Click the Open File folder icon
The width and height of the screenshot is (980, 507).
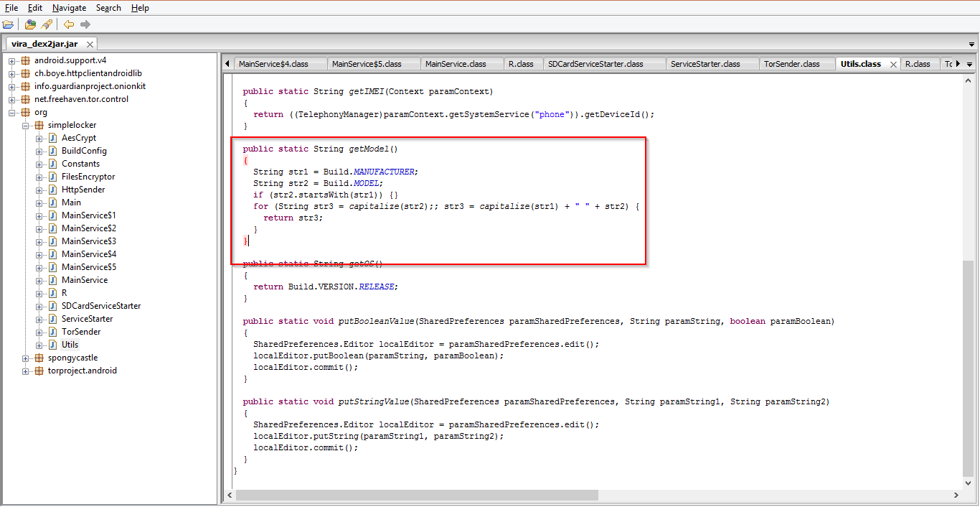coord(8,24)
